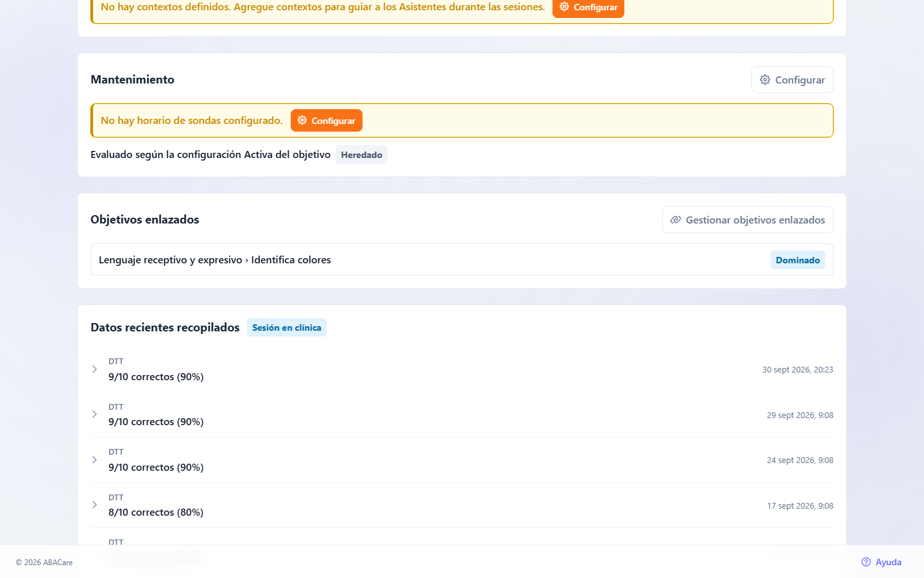
Task: Click the © 2026 ABACare footer text
Action: tap(44, 563)
